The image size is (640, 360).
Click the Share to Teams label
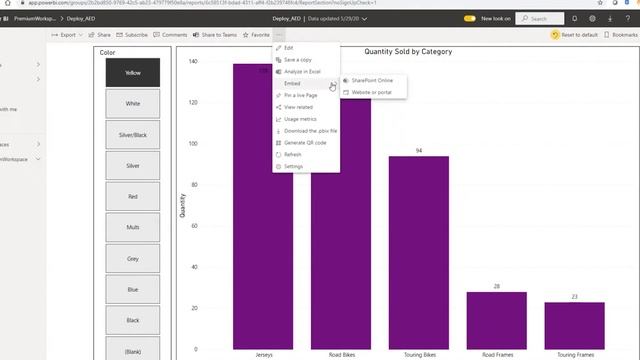pyautogui.click(x=219, y=35)
